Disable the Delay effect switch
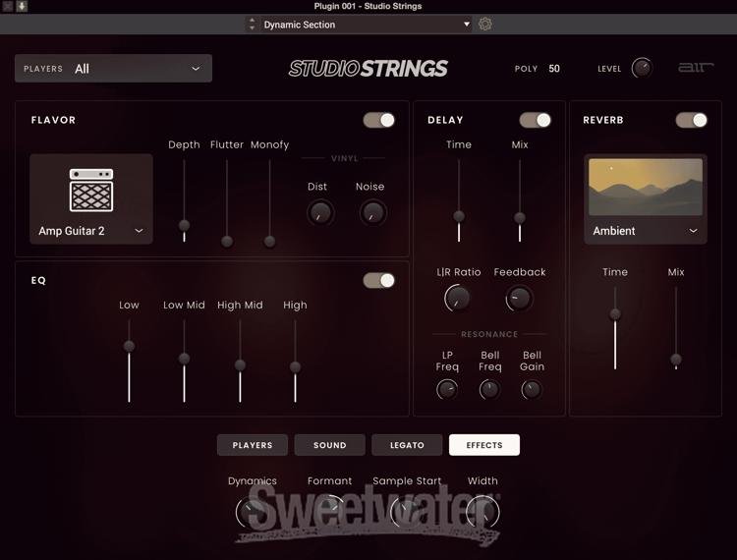Screen dimensions: 737x560 coord(535,120)
